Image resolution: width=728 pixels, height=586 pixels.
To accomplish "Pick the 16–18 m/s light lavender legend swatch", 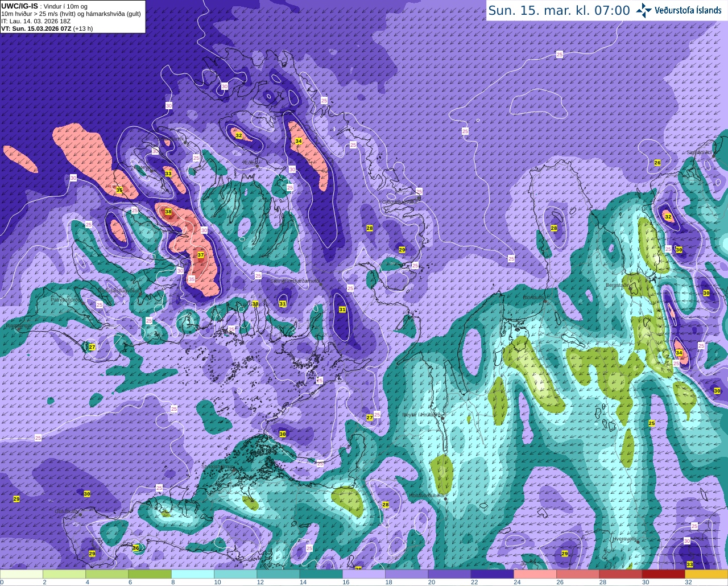I will click(x=364, y=574).
